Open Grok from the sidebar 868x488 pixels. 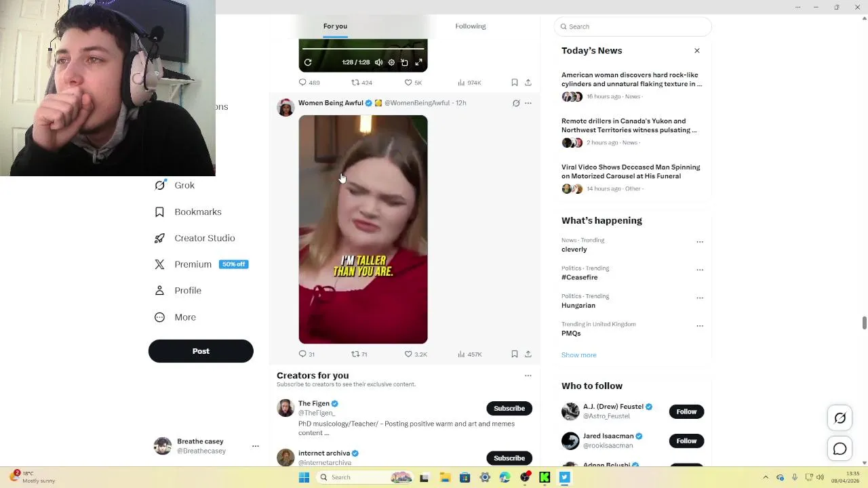point(175,185)
